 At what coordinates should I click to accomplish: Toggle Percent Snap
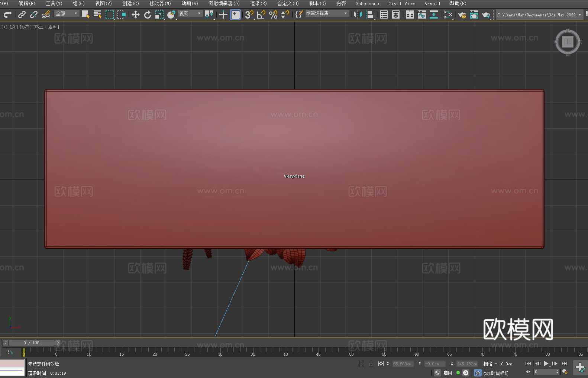point(273,14)
